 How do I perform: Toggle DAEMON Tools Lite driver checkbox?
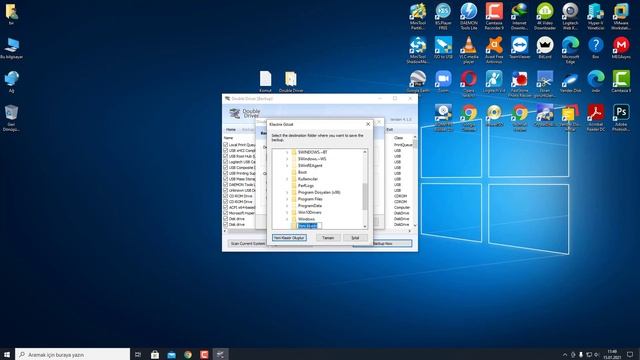[x=226, y=184]
